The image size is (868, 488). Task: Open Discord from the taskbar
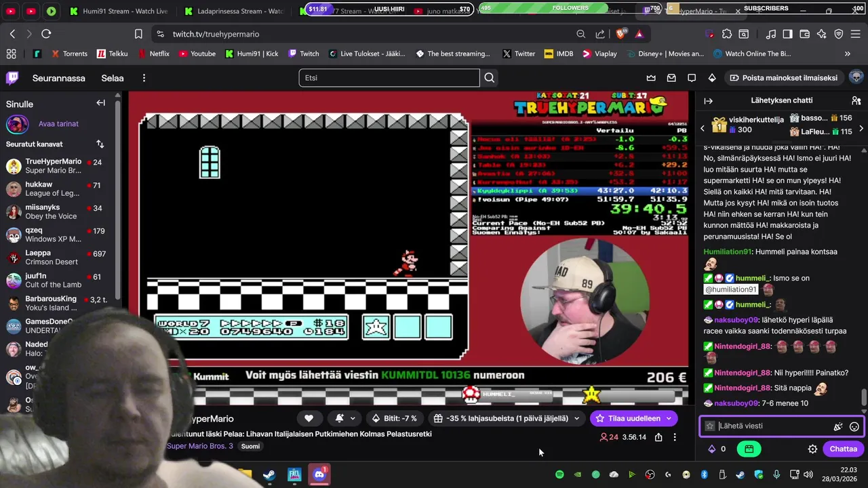pos(319,474)
